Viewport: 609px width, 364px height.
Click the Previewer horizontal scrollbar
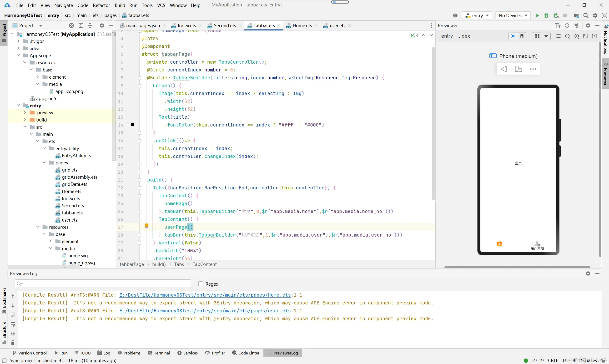517,267
